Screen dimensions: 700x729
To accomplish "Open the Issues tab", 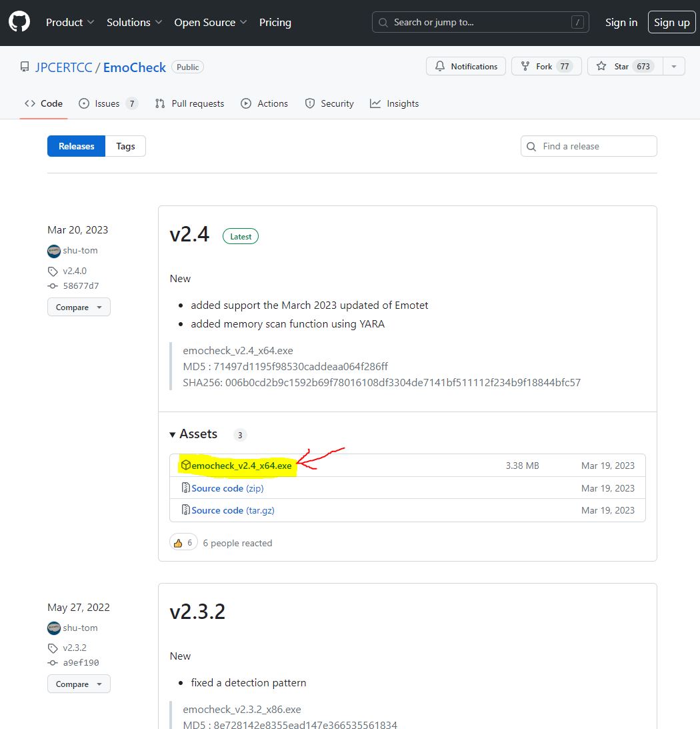I will coord(109,103).
